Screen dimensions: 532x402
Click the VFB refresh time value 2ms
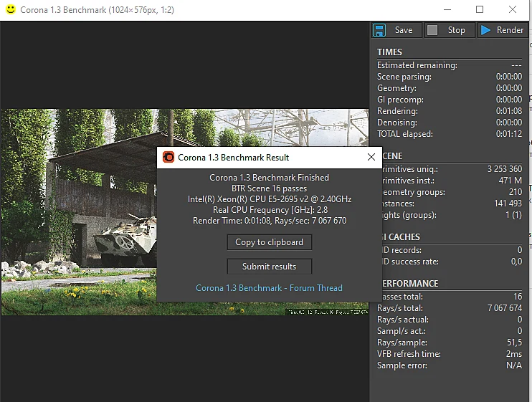click(513, 354)
